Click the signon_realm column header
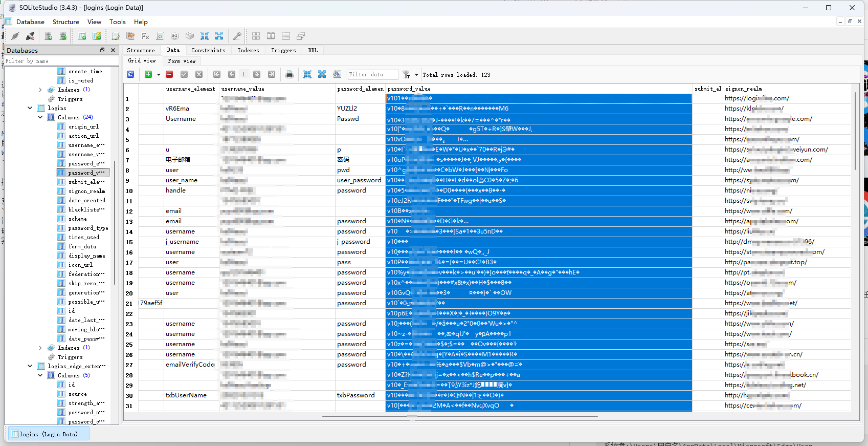Viewport: 868px width, 446px height. coord(787,89)
